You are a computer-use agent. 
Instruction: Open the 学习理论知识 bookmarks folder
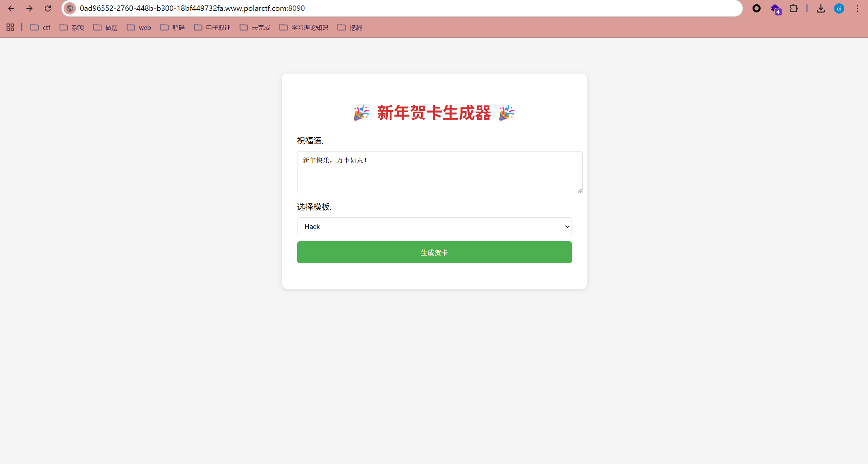pos(304,27)
